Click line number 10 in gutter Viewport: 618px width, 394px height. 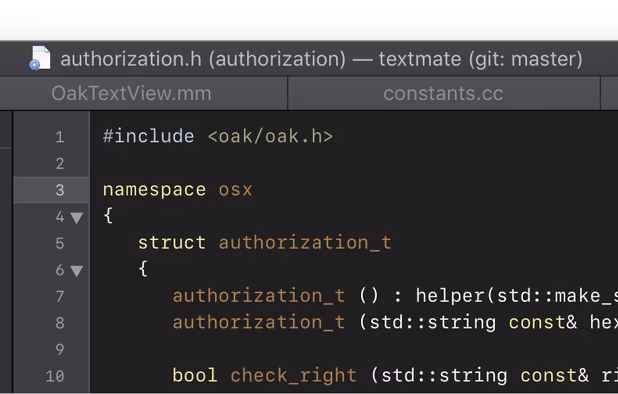click(x=55, y=376)
